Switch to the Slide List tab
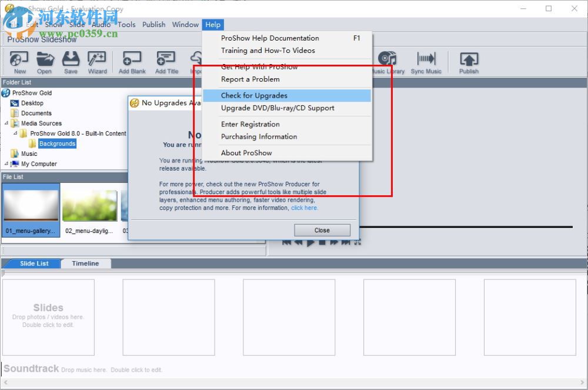 (x=34, y=264)
